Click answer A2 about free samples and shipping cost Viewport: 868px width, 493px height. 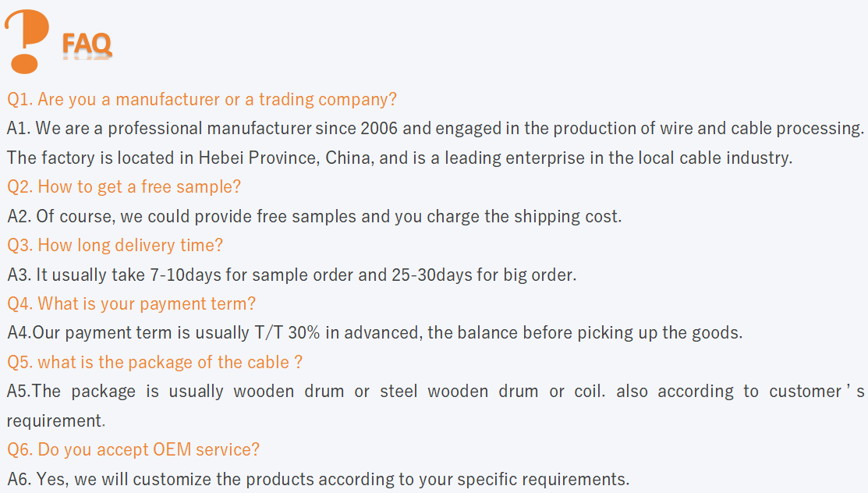coord(314,216)
